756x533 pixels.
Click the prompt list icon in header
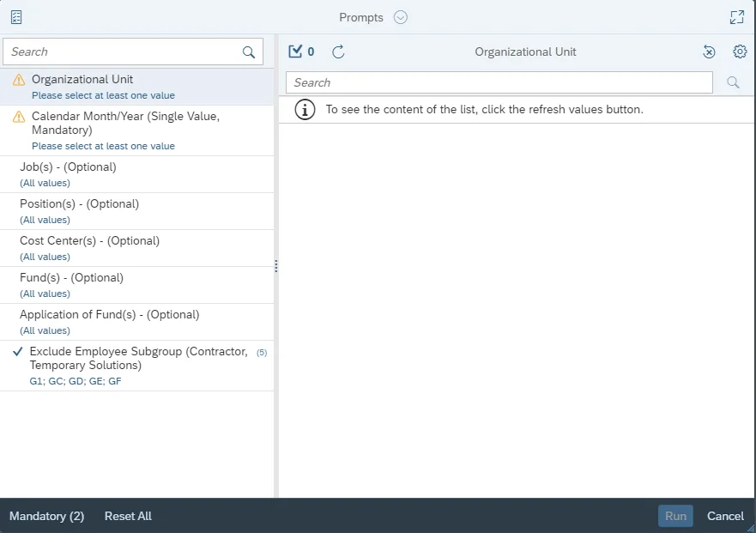(x=16, y=17)
